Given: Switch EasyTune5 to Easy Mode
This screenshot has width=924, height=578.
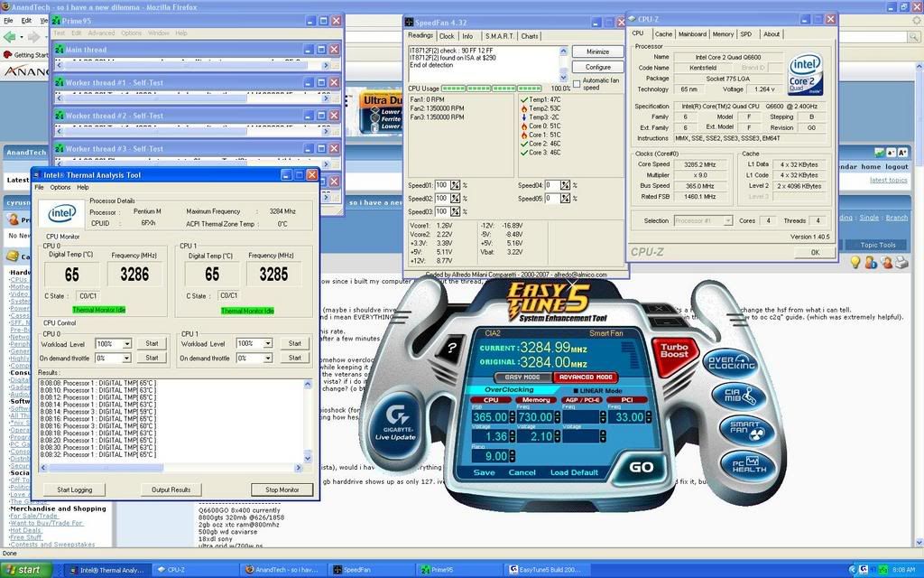Looking at the screenshot, I should (522, 377).
